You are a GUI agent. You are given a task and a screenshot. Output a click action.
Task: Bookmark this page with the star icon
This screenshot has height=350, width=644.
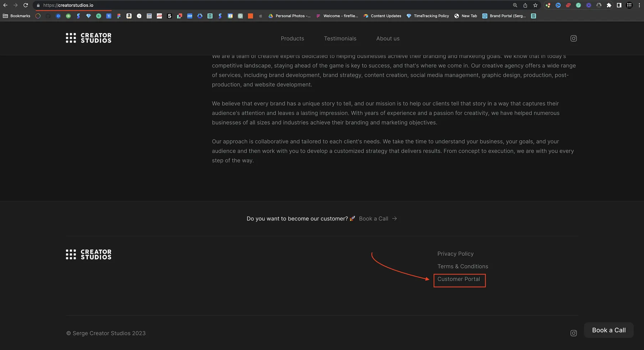point(535,5)
